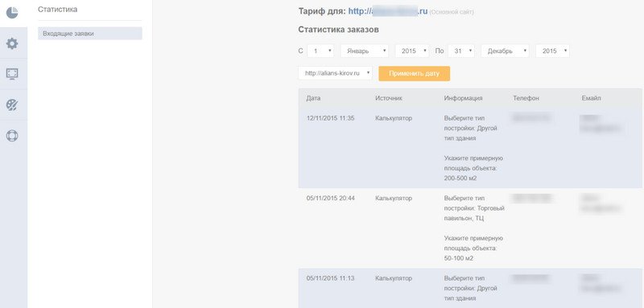Image resolution: width=644 pixels, height=308 pixels.
Task: Open the settings gear sidebar icon
Action: click(12, 43)
